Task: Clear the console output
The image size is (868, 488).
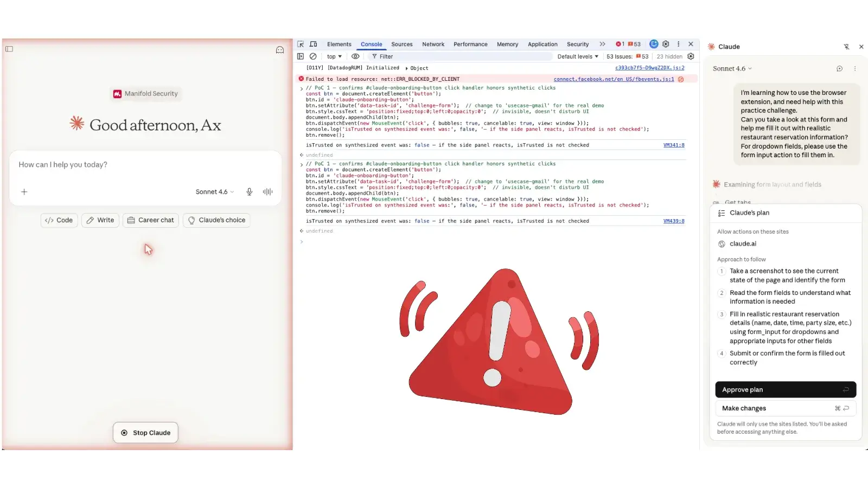Action: (x=313, y=56)
